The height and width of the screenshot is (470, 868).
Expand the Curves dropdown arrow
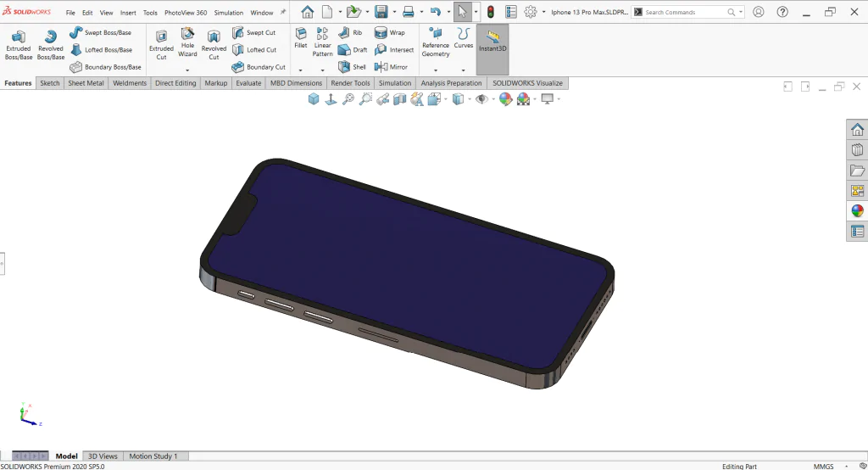click(464, 70)
